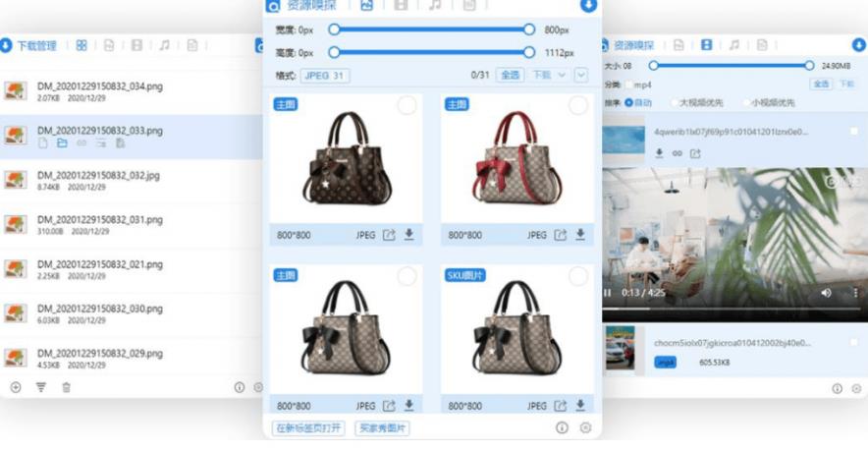Select the music note tab in download manager panel
The width and height of the screenshot is (868, 453).
click(x=164, y=45)
